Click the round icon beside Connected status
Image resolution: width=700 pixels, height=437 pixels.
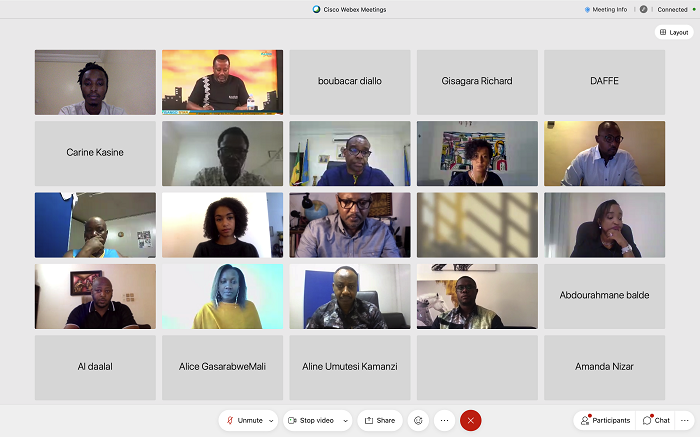[643, 9]
